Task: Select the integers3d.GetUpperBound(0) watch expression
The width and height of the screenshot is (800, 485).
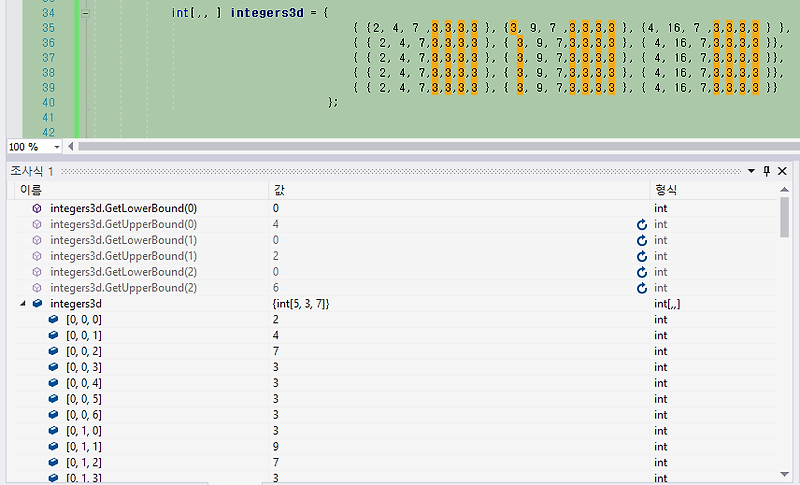Action: coord(123,224)
